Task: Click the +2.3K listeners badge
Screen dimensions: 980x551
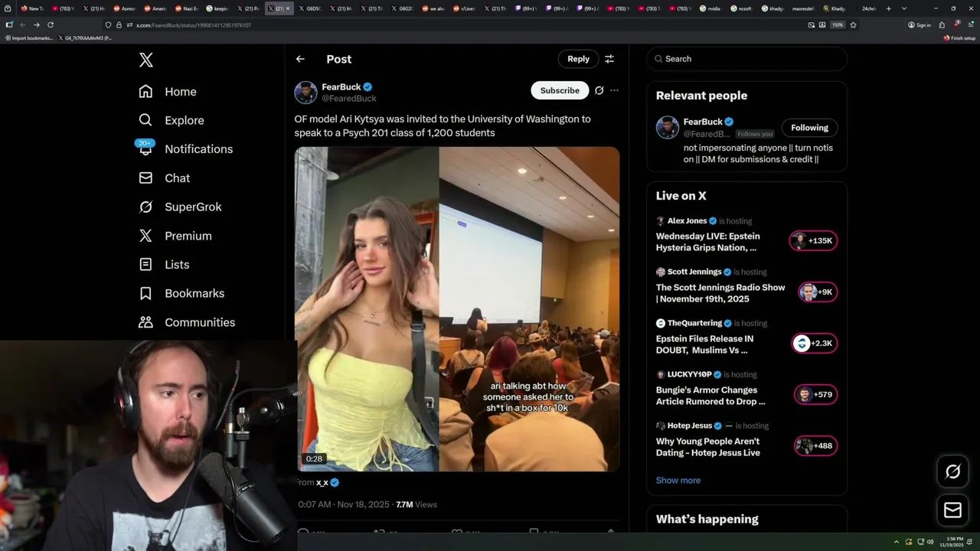Action: pos(815,343)
